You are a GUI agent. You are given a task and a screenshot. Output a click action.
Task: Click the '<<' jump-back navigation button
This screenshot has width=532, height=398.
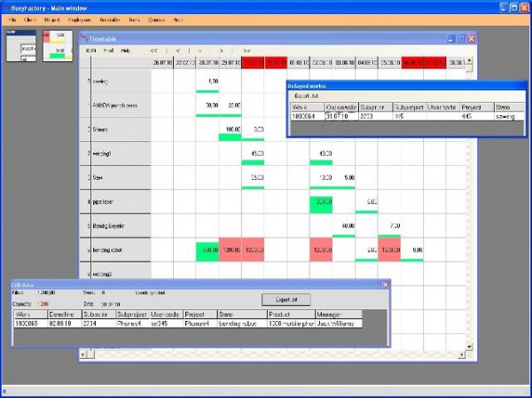[x=153, y=51]
